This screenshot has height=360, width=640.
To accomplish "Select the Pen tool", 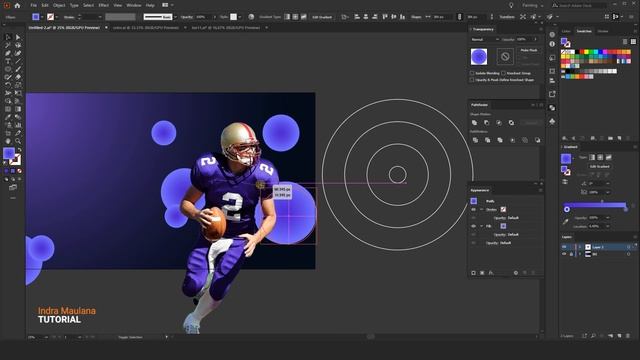I will pos(8,53).
